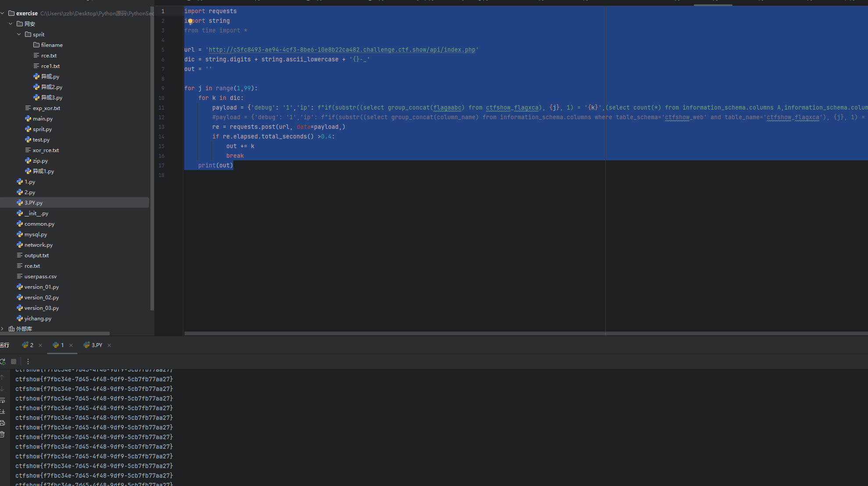Clear console output with trash icon
The image size is (868, 486).
point(3,434)
